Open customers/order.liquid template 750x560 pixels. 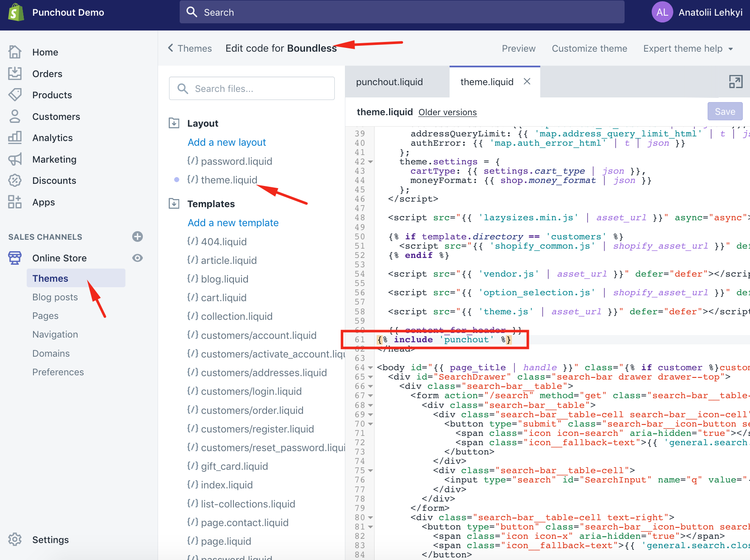(245, 410)
